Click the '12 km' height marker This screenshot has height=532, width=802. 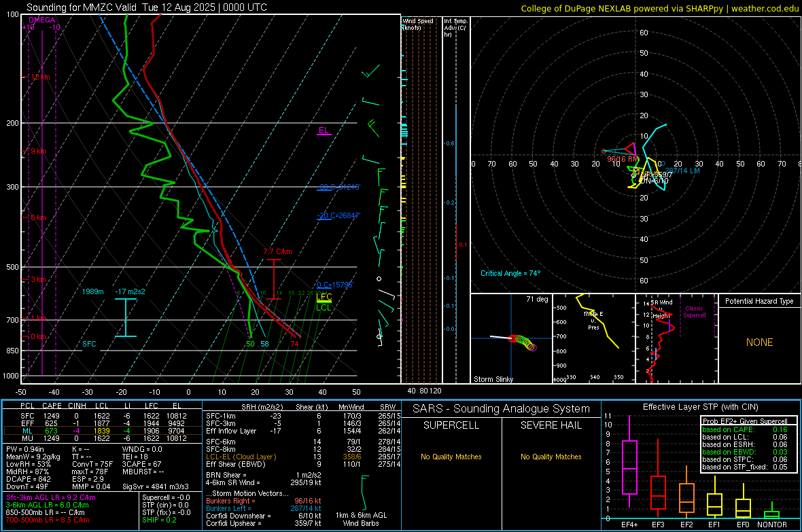click(x=40, y=77)
